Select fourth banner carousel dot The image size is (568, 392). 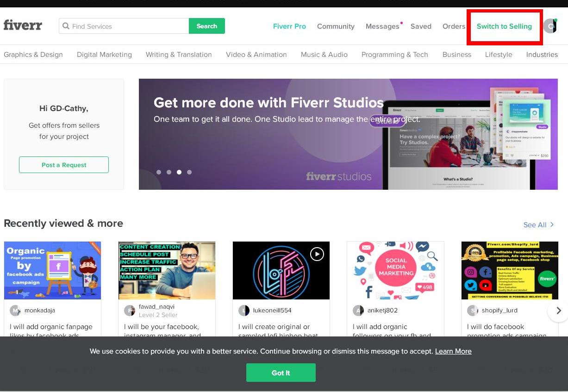(189, 172)
